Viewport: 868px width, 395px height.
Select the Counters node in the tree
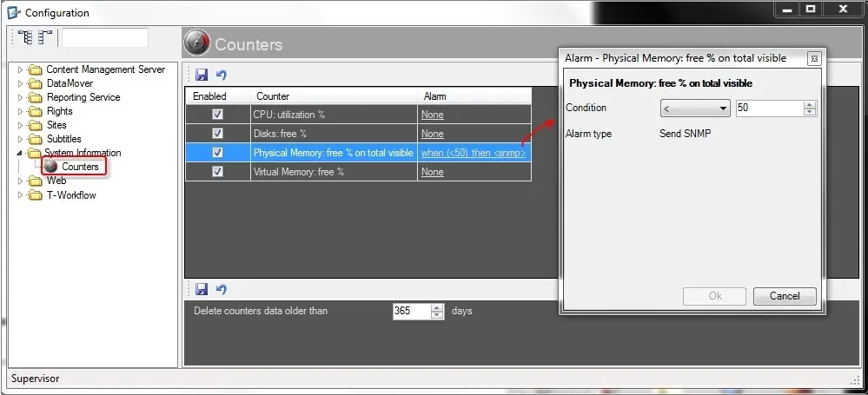pyautogui.click(x=80, y=167)
